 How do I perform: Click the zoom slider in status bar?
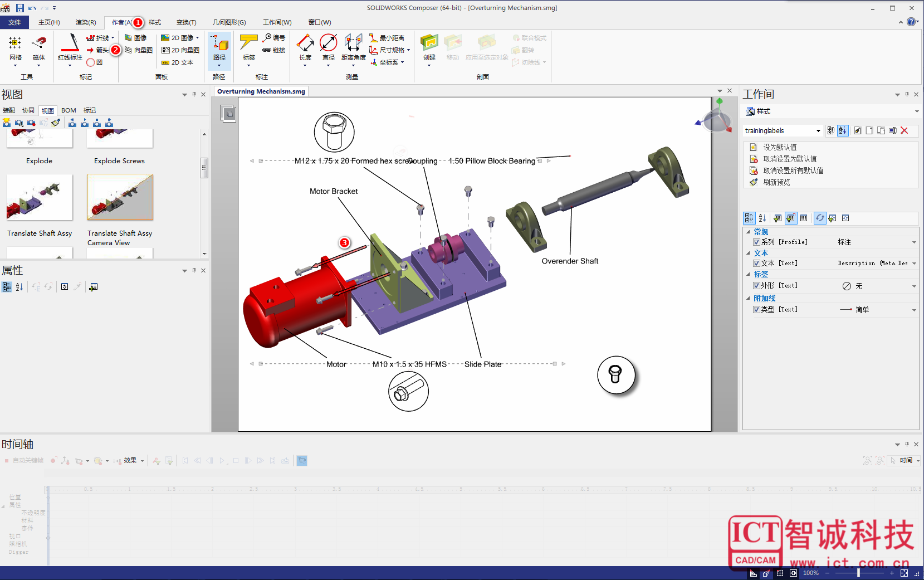(x=858, y=573)
